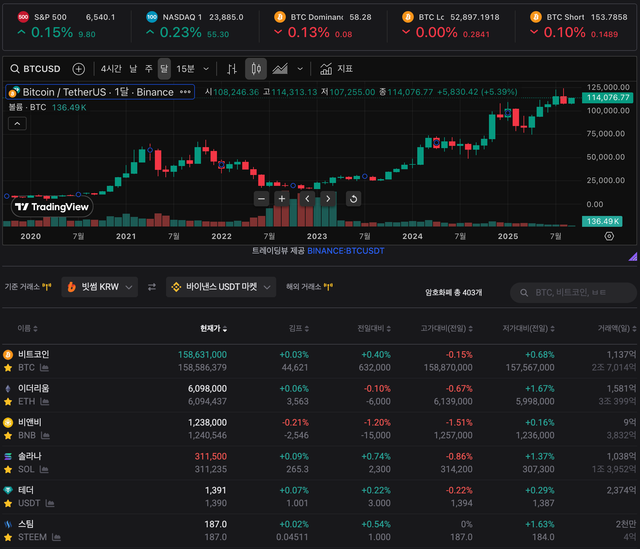The width and height of the screenshot is (640, 549).
Task: Shift chart right with the right arrow
Action: click(328, 199)
